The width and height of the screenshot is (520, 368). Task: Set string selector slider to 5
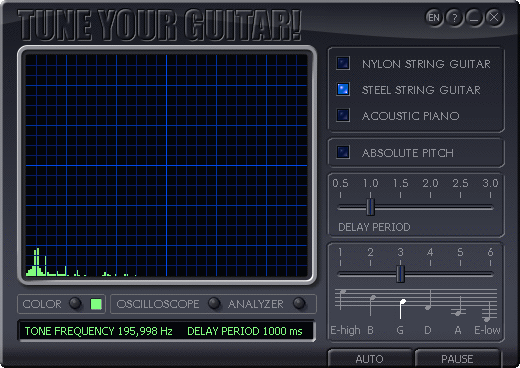tap(460, 274)
